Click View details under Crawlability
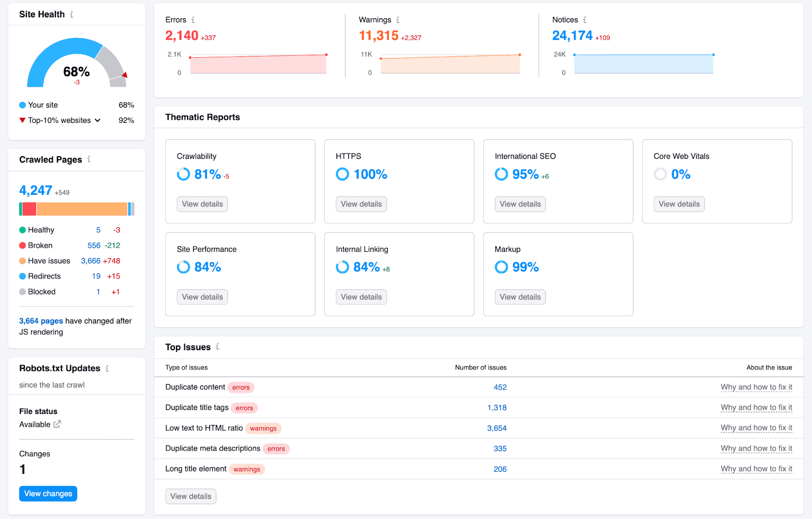 (202, 204)
